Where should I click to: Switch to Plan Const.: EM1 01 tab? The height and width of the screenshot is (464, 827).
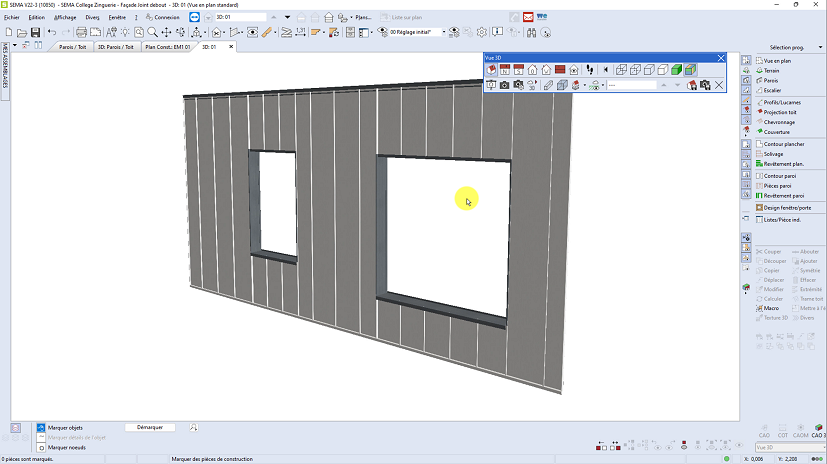click(x=167, y=47)
